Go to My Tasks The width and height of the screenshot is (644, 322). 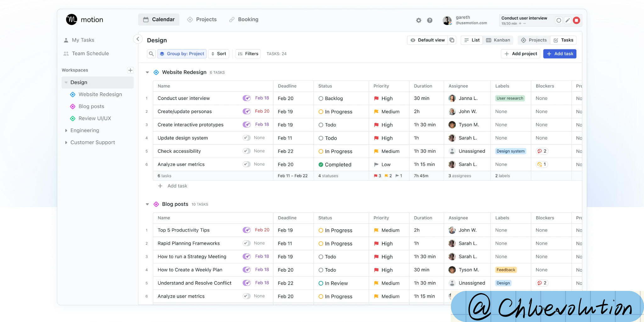tap(79, 40)
